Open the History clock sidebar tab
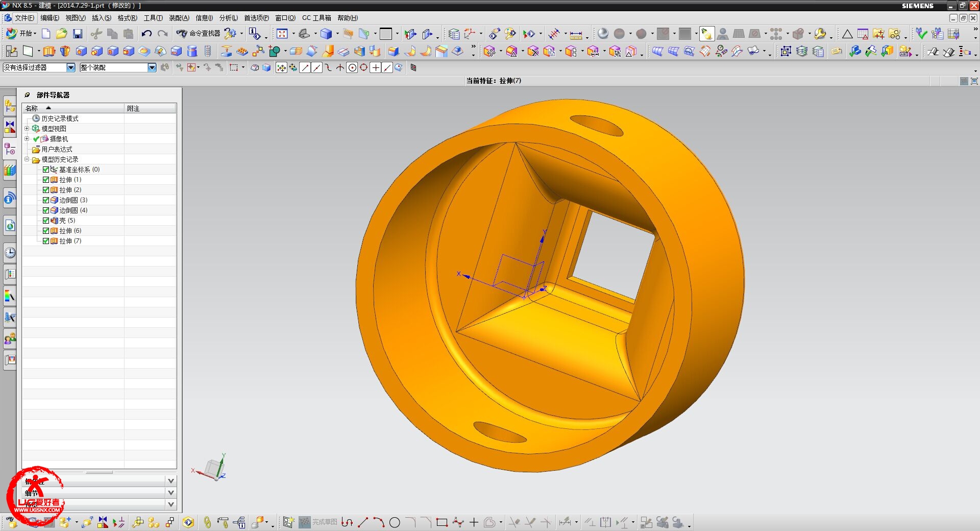Screen dimensions: 980x531 [10, 252]
